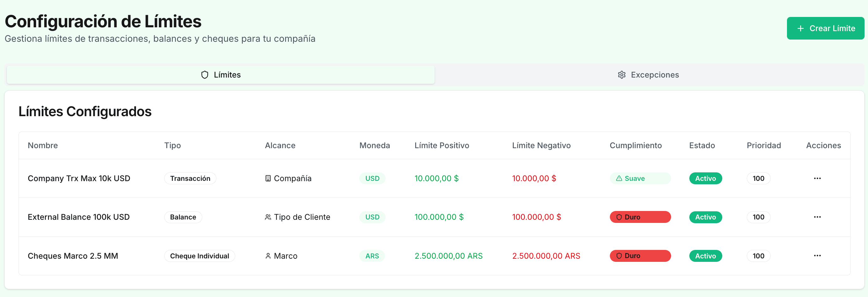Screen dimensions: 868x297
Task: Select the Límites tab
Action: pyautogui.click(x=221, y=75)
